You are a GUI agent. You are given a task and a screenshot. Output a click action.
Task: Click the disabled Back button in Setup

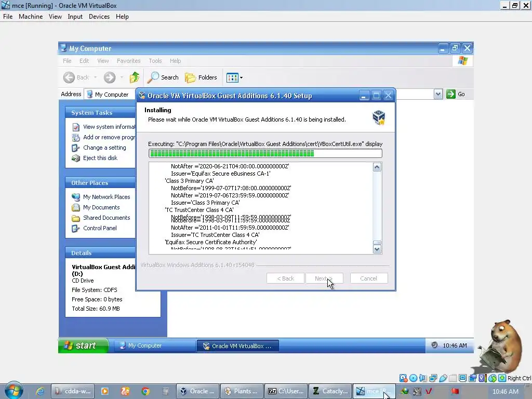pyautogui.click(x=285, y=278)
